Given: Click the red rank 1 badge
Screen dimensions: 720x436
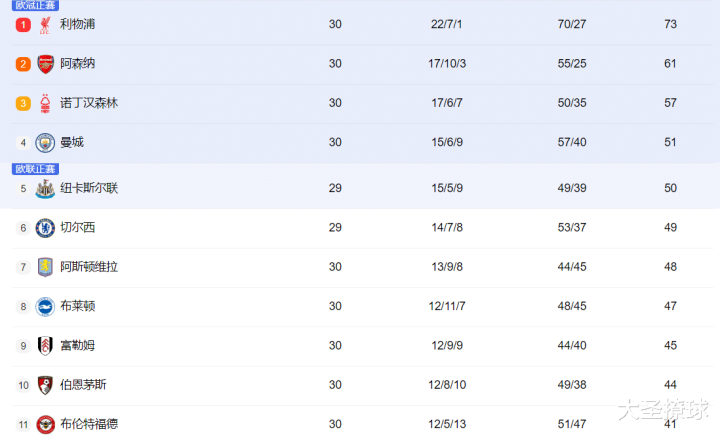Looking at the screenshot, I should tap(23, 25).
